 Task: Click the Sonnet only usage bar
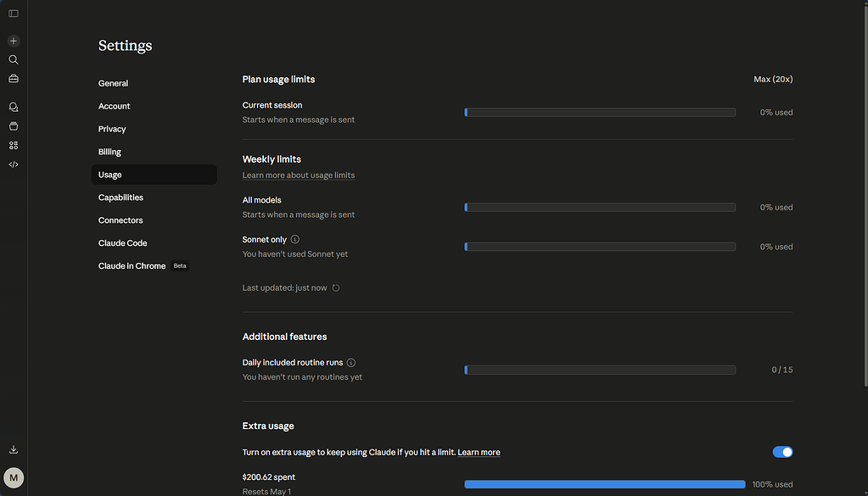tap(600, 247)
